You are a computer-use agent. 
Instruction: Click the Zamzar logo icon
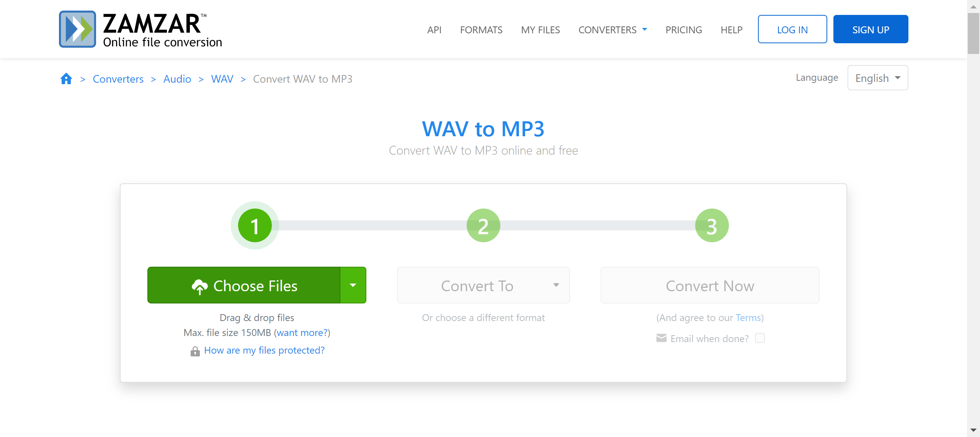click(x=77, y=29)
